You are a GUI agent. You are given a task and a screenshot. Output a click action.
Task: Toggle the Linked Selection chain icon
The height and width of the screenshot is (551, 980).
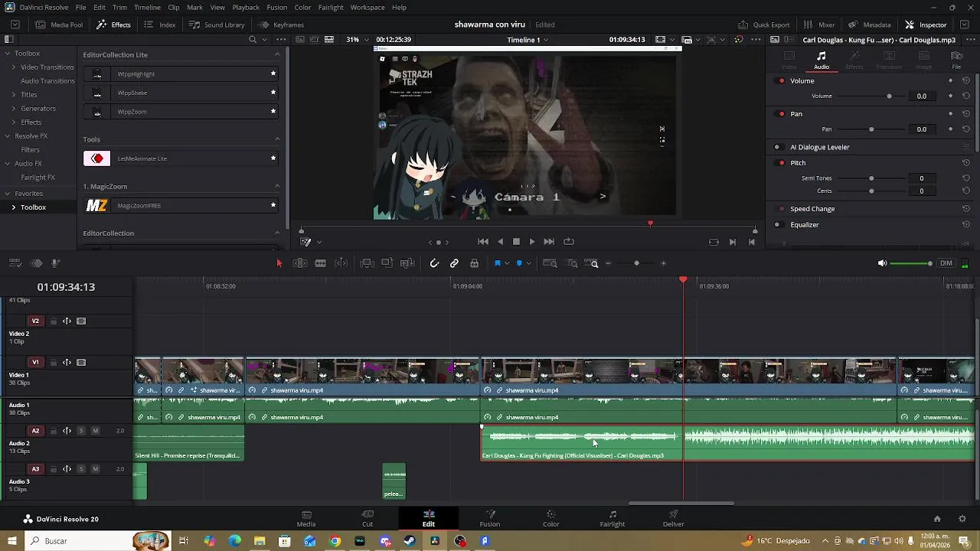click(454, 263)
